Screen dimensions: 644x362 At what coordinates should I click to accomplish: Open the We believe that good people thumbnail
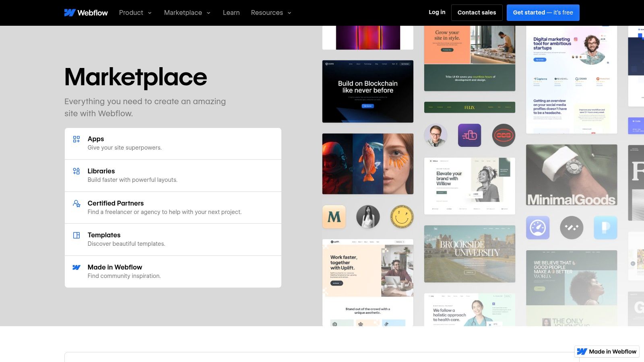click(x=572, y=288)
